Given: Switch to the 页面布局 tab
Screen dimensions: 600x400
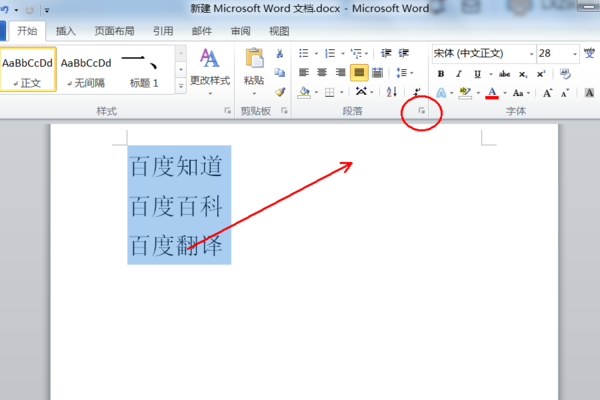Looking at the screenshot, I should [x=114, y=31].
